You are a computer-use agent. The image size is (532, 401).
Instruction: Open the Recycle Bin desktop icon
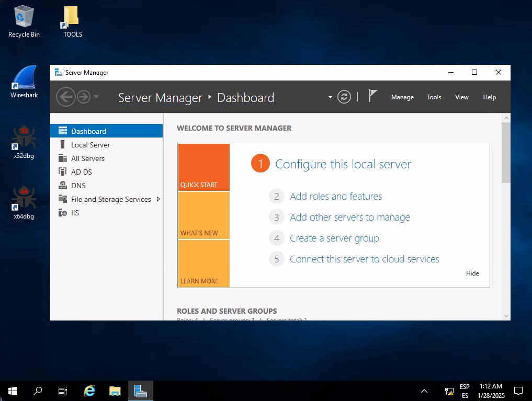(24, 21)
